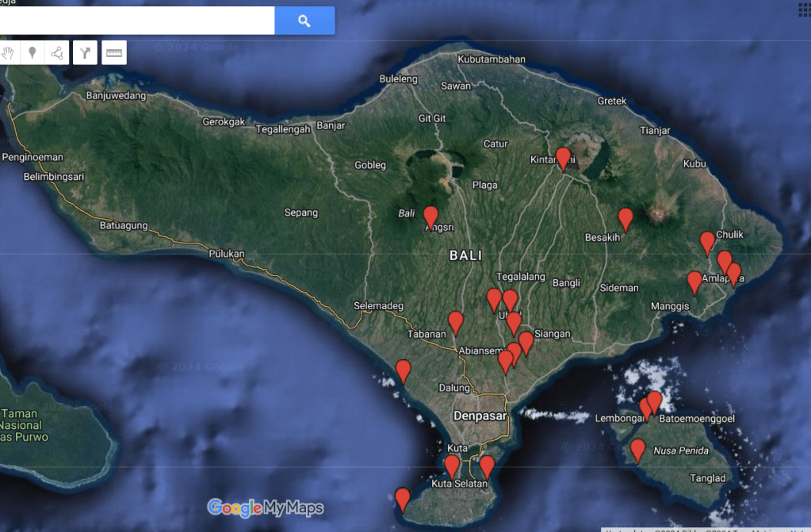This screenshot has width=811, height=532.
Task: Click the coastal marker southwest of Tabanan
Action: point(404,370)
